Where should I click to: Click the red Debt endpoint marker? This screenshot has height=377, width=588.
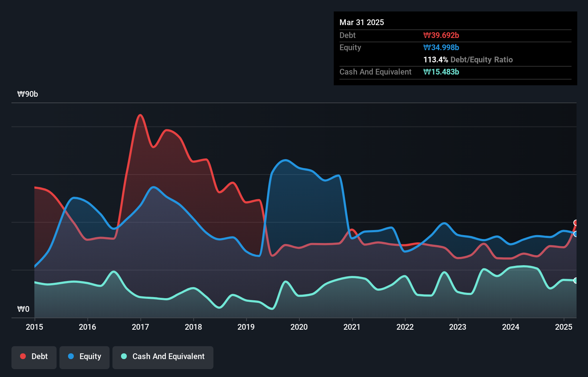click(x=576, y=223)
